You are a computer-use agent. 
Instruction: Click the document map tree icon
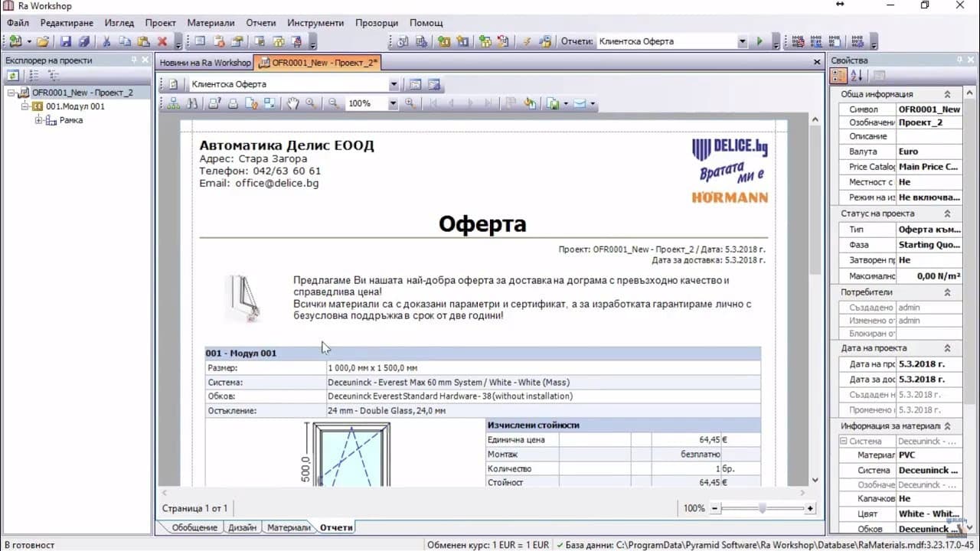[x=174, y=103]
